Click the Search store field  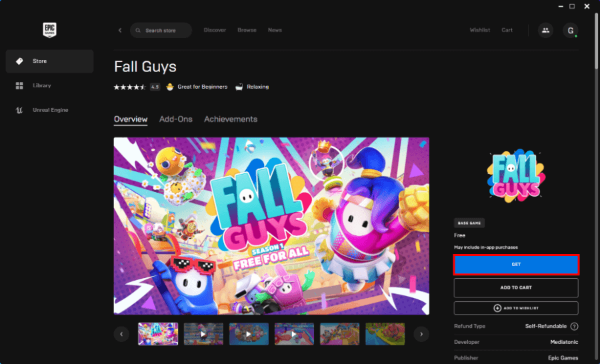click(x=161, y=30)
